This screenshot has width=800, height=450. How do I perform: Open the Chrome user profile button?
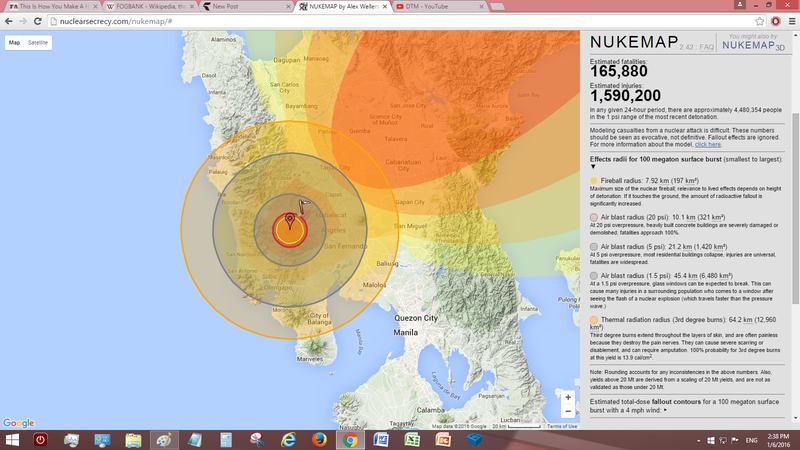point(740,5)
